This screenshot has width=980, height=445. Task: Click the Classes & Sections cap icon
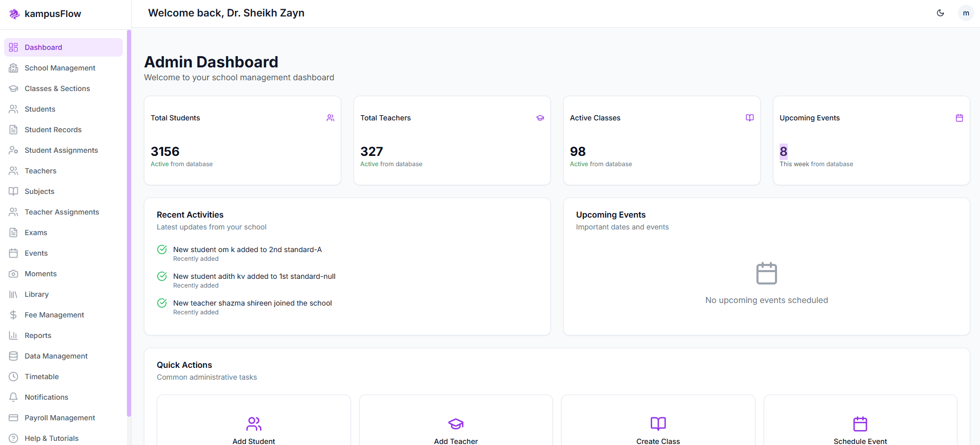(x=13, y=88)
